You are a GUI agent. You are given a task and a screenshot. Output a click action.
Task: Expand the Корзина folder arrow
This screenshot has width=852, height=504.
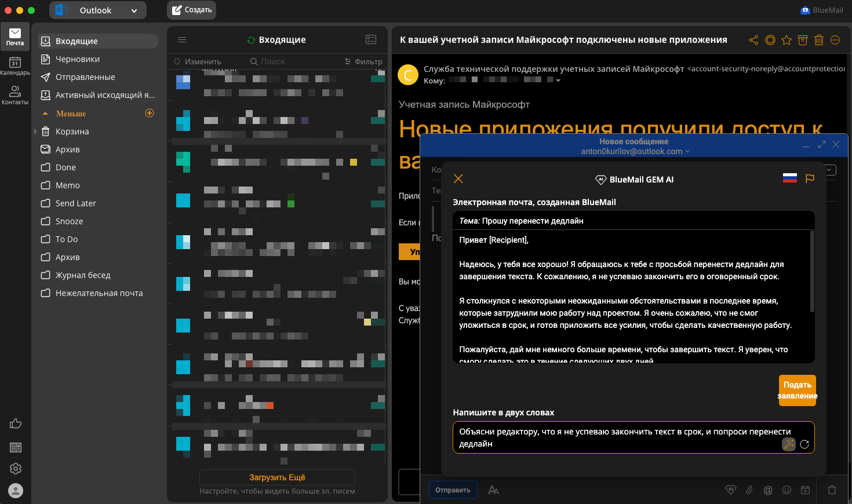(x=35, y=132)
